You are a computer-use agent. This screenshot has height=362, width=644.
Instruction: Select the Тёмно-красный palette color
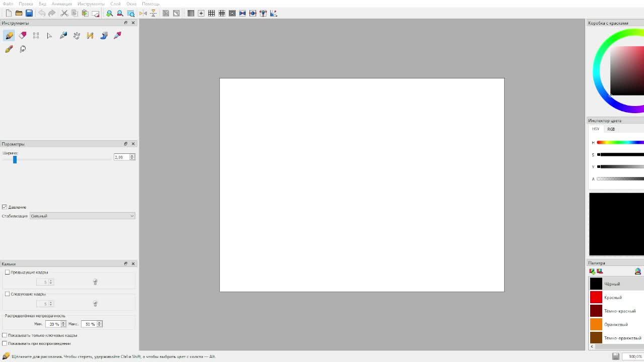coord(617,311)
